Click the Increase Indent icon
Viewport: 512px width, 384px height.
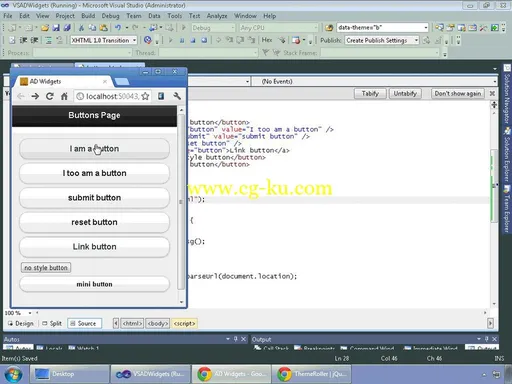34,40
